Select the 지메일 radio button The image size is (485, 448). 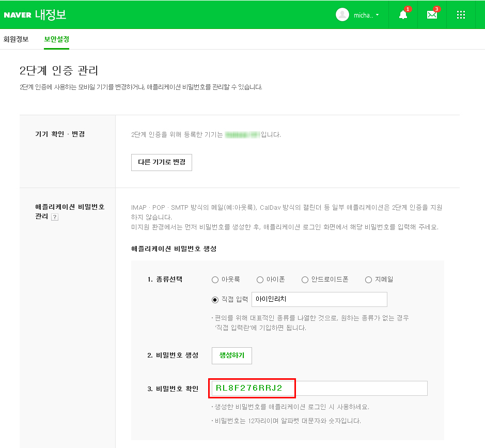(x=368, y=280)
